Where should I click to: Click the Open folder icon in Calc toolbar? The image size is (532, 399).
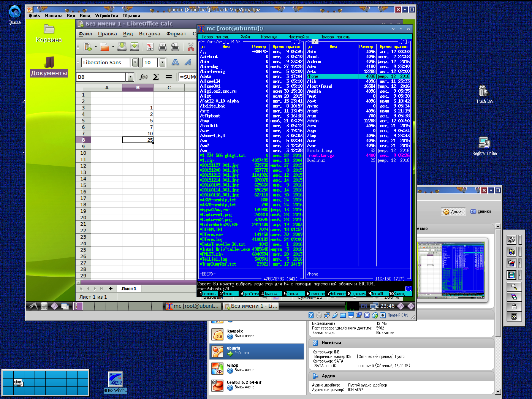point(104,47)
